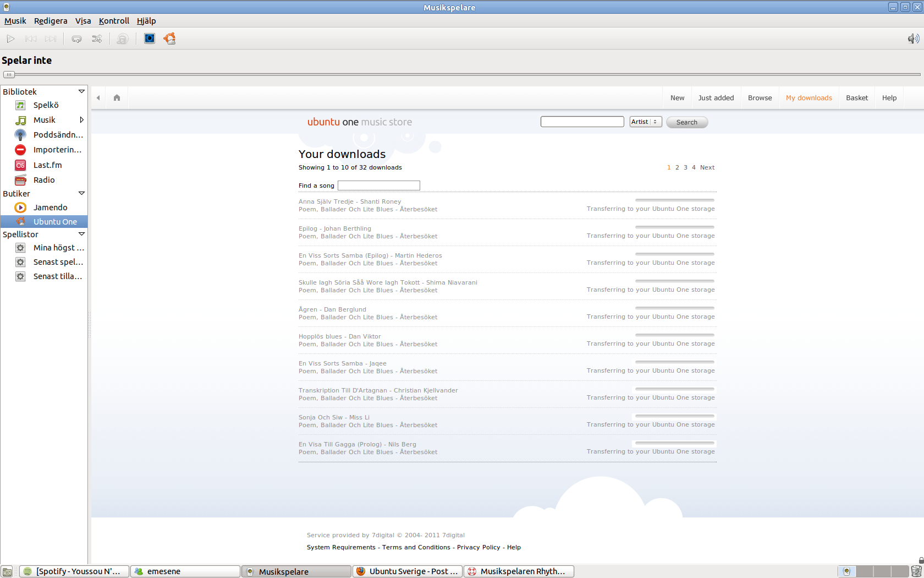
Task: Click the Search button
Action: [686, 122]
